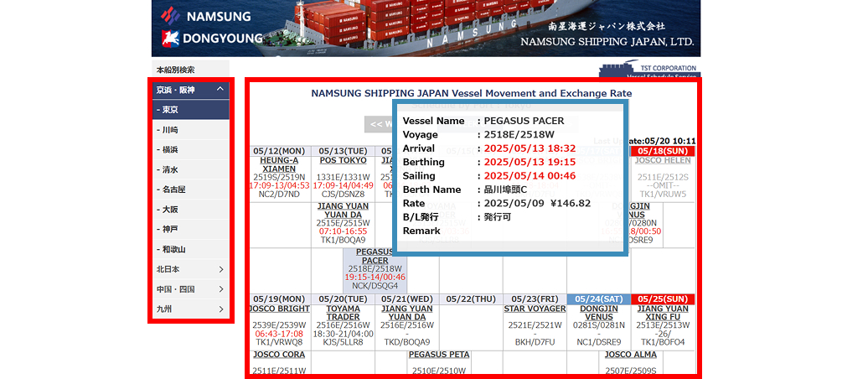Click the popup Arrival time 2025/05/13 18:32

530,148
